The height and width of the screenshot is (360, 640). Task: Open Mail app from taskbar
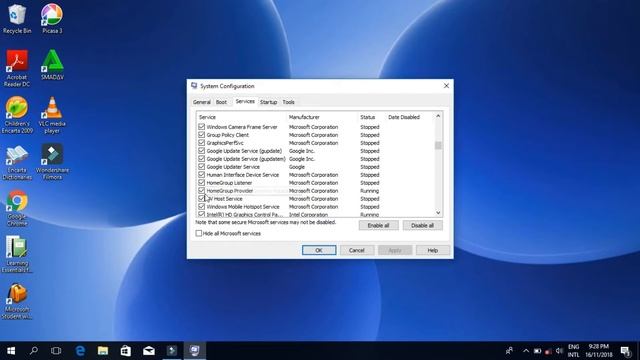tap(149, 351)
